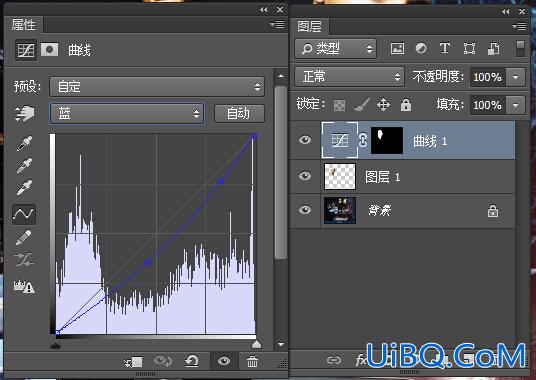The width and height of the screenshot is (536, 380).
Task: Click the white point input slider triangle
Action: pyautogui.click(x=256, y=344)
